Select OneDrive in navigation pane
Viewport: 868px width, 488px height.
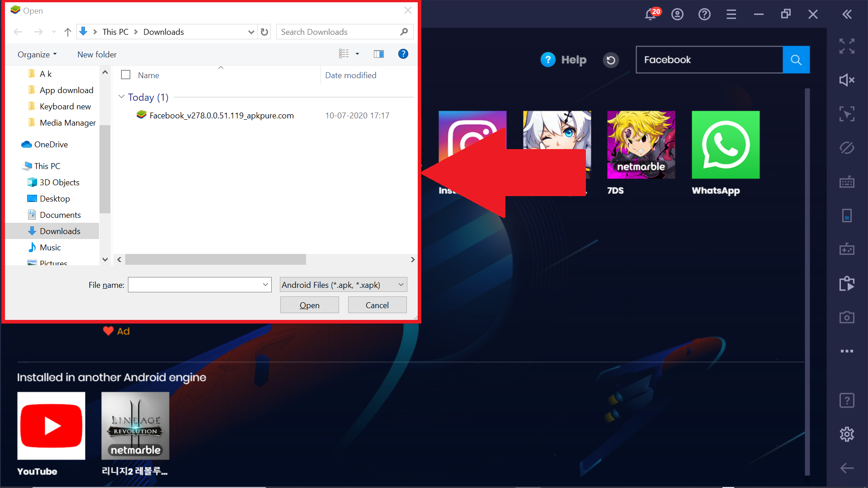point(45,144)
